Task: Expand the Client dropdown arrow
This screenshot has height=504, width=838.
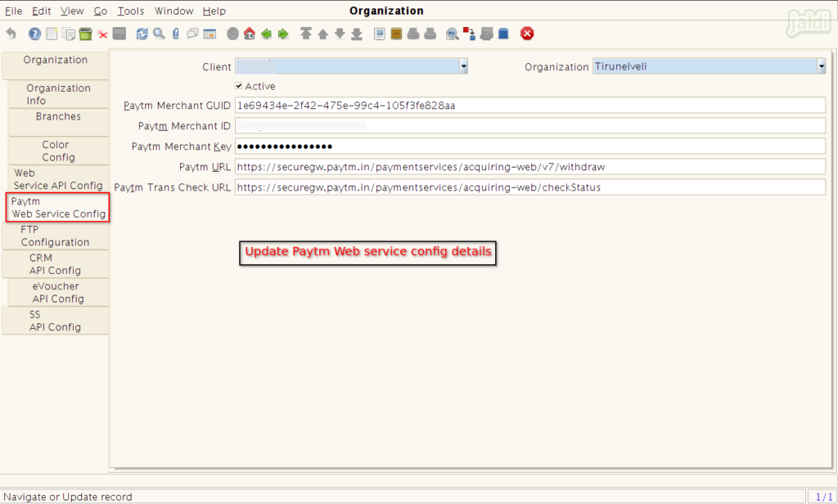Action: [463, 66]
